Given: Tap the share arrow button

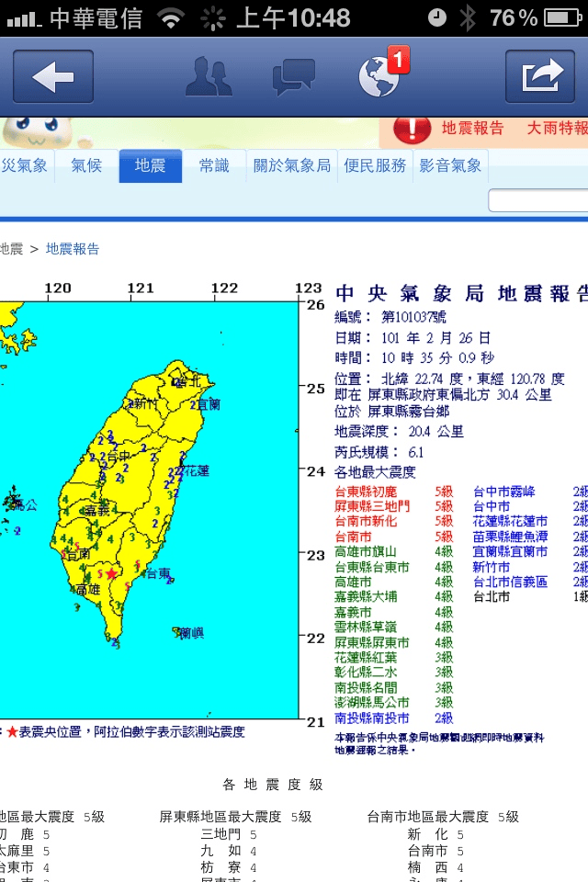Looking at the screenshot, I should (x=540, y=76).
